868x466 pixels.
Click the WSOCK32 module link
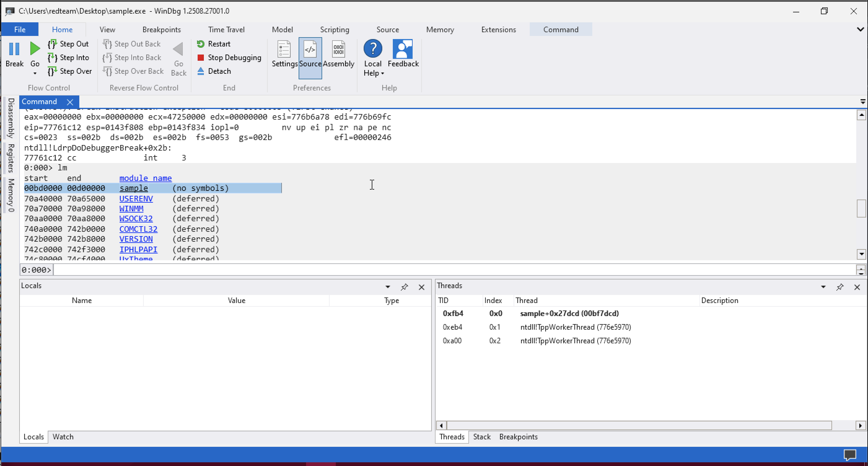pyautogui.click(x=136, y=218)
